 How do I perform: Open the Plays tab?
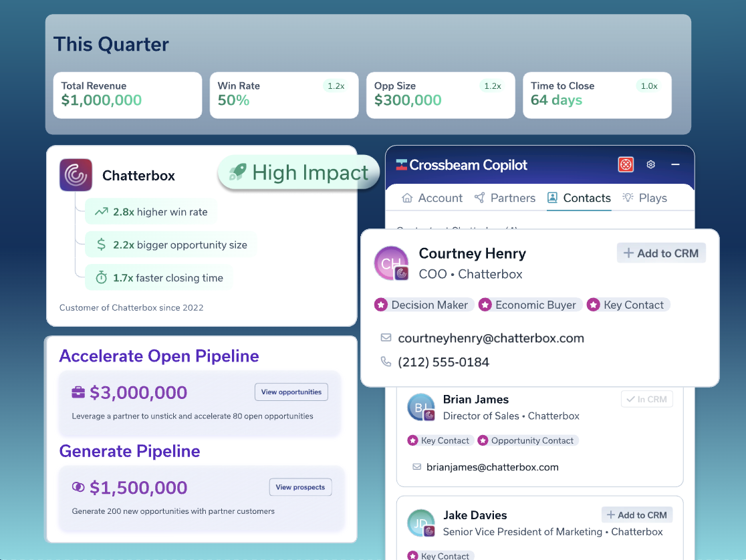pos(644,198)
